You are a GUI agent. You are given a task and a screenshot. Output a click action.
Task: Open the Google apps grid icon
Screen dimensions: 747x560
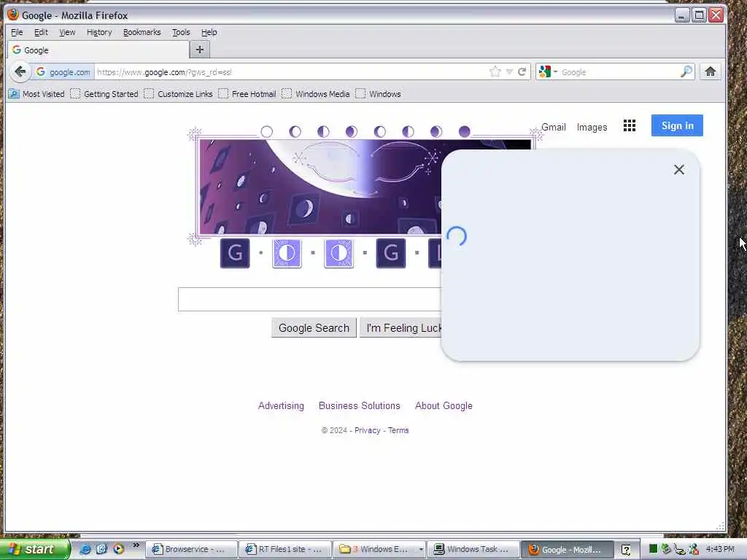coord(630,125)
